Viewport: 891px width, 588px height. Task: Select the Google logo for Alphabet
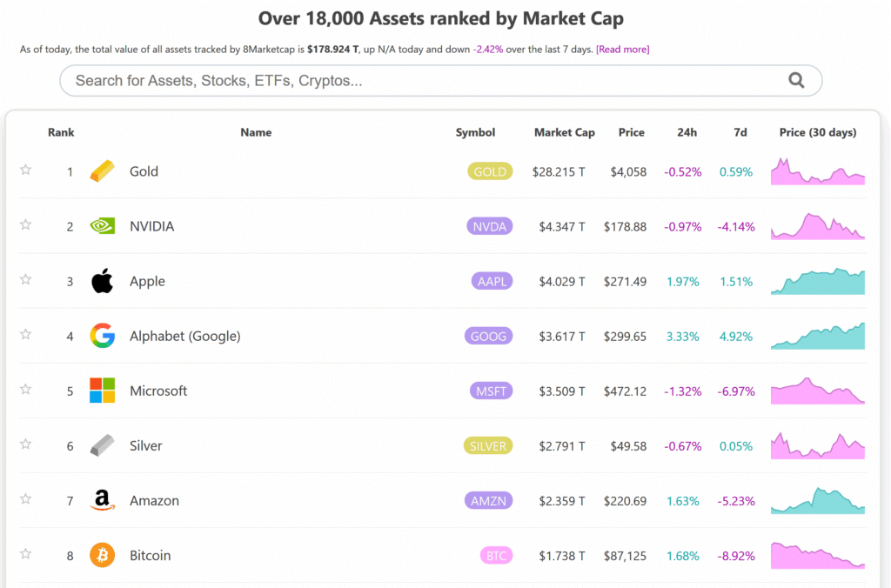[102, 336]
